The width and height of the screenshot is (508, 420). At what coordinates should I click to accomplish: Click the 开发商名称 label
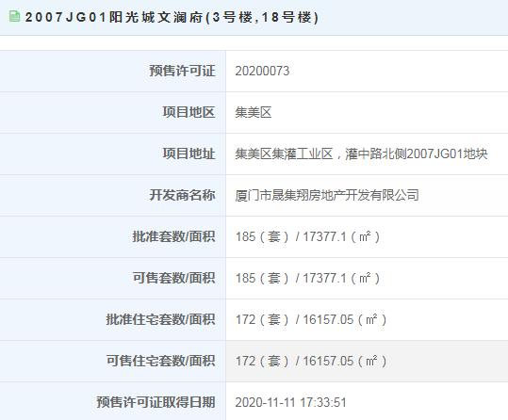point(183,195)
